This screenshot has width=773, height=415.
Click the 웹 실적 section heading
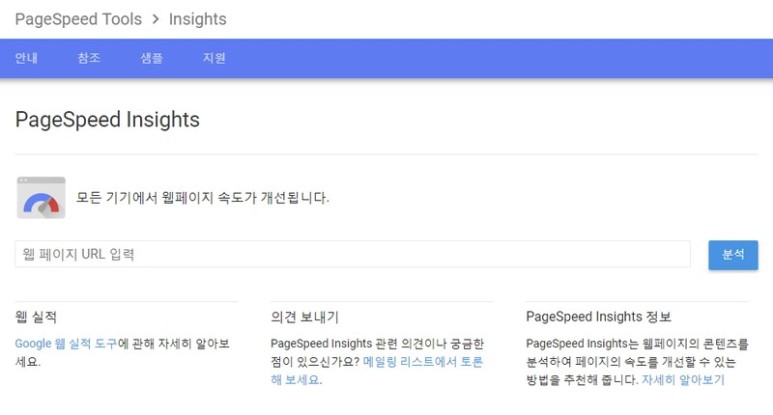(35, 317)
